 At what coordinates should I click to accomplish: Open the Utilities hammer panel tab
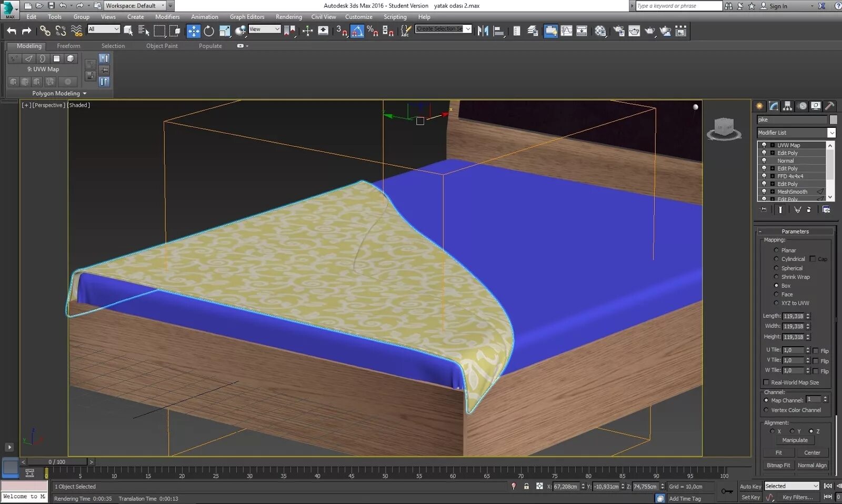[829, 106]
